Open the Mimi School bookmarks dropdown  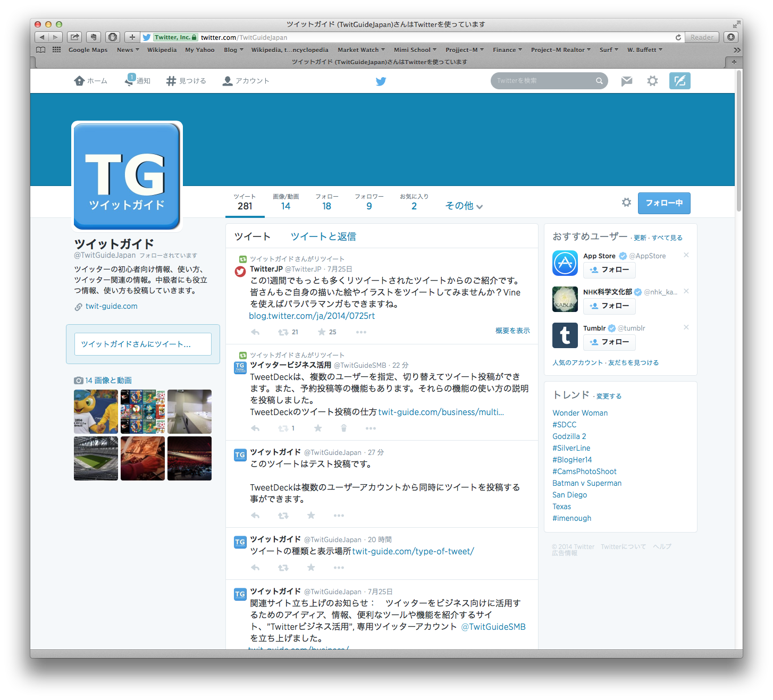415,50
